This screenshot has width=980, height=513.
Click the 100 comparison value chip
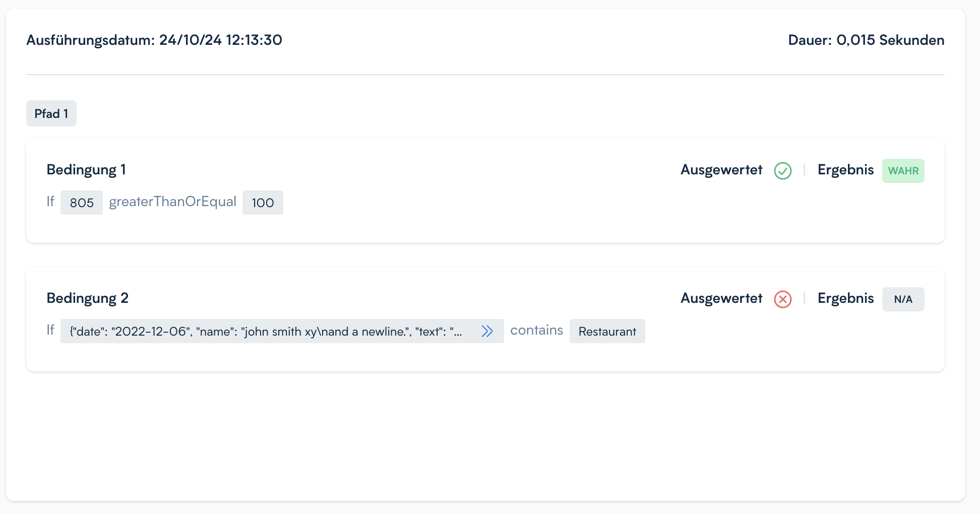click(x=263, y=203)
